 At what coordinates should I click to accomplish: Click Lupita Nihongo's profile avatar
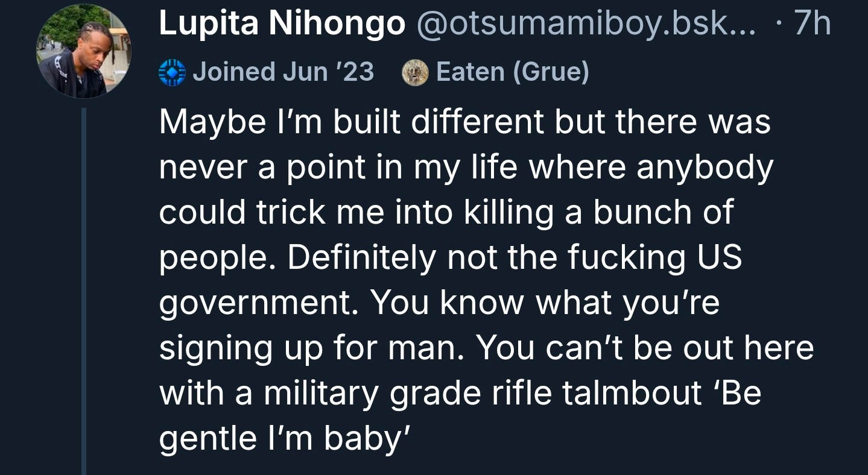83,52
